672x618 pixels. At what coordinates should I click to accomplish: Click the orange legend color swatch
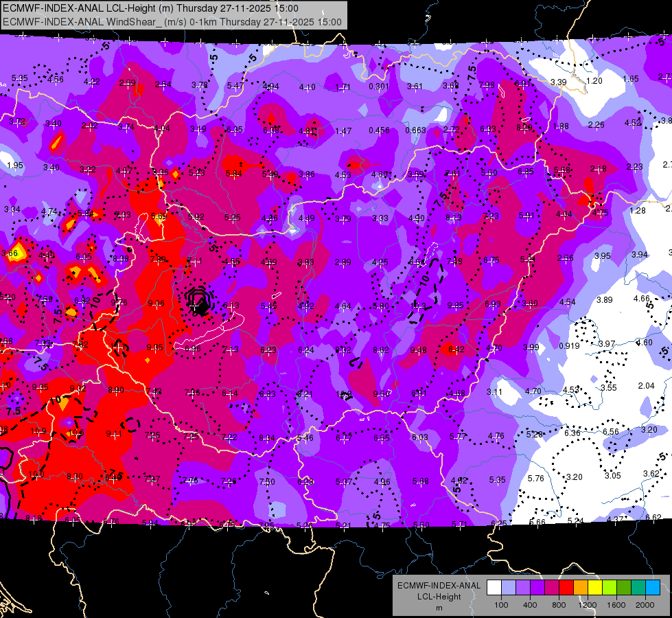click(x=581, y=588)
